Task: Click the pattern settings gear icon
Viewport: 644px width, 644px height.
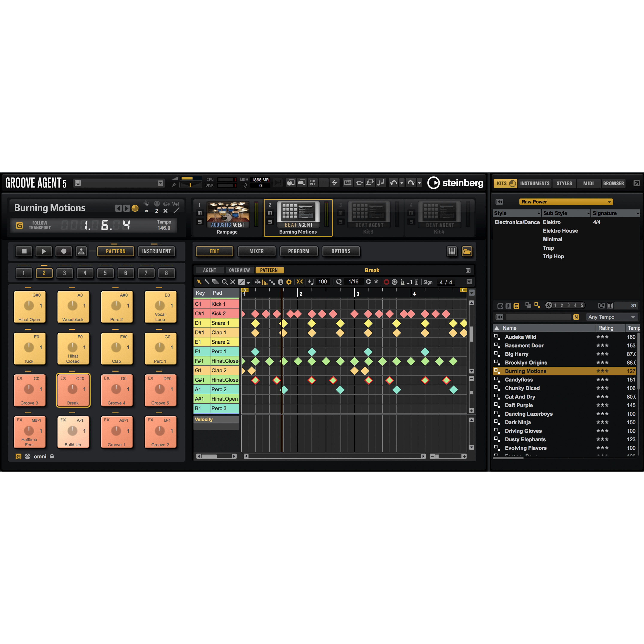Action: point(289,282)
